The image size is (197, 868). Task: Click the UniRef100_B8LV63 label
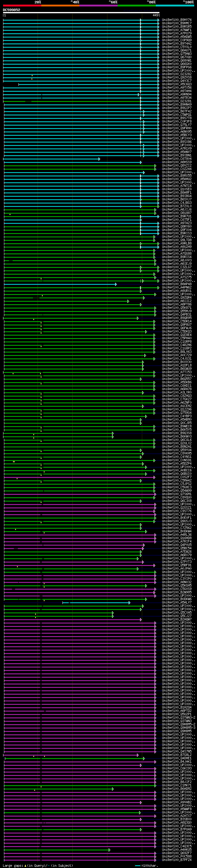pyautogui.click(x=177, y=352)
